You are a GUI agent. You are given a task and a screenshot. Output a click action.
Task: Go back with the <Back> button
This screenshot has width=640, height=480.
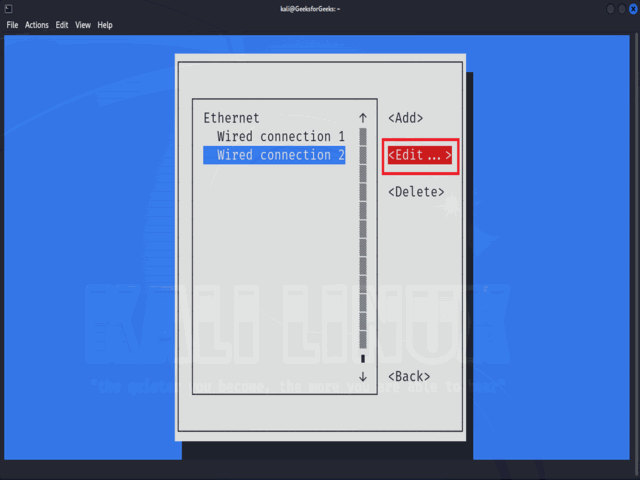pos(409,376)
